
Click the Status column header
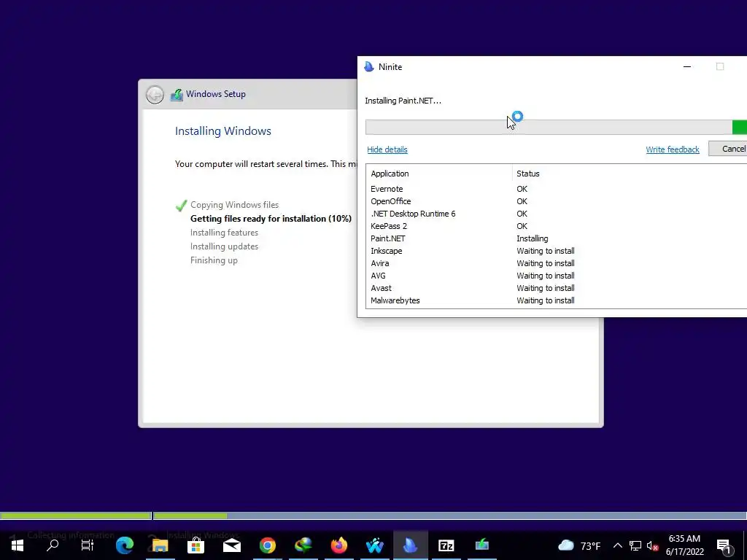(630, 174)
